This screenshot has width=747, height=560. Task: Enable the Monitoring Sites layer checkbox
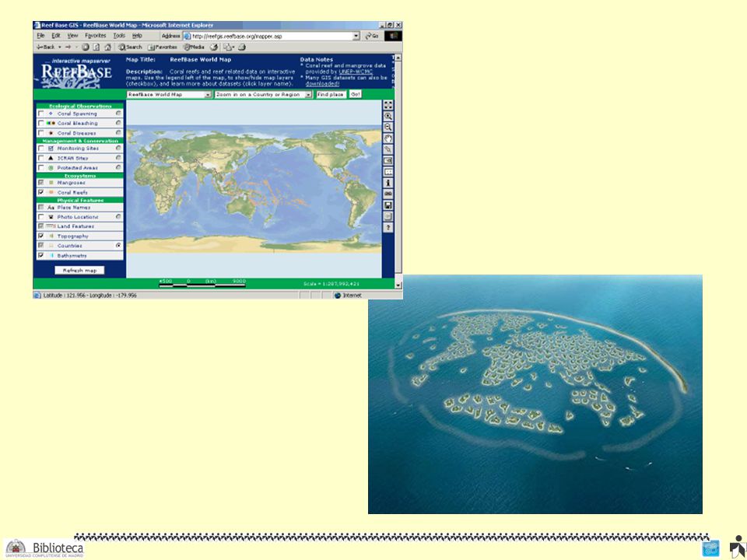coord(41,148)
